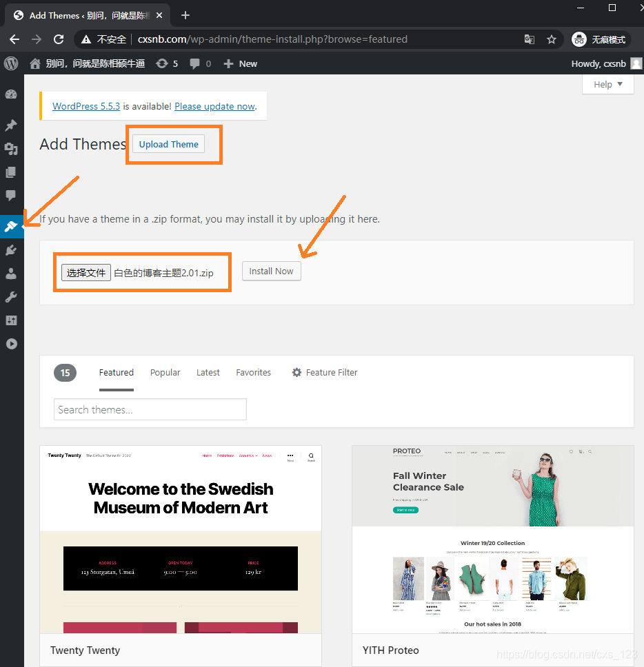Viewport: 644px width, 667px height.
Task: Select the Featured tab
Action: [117, 373]
